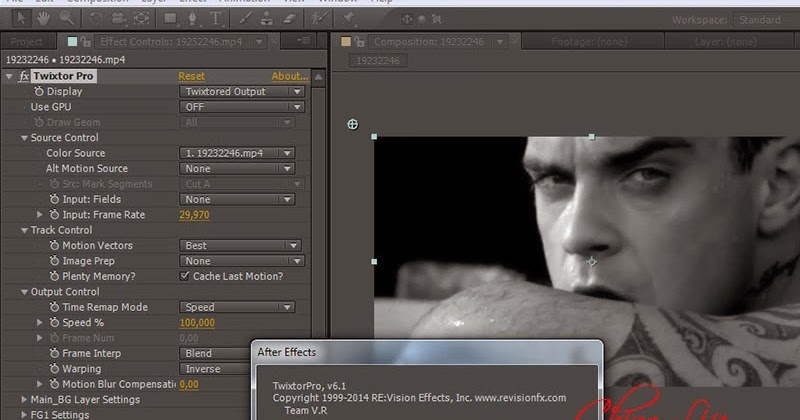Select the Rectangle shape tool
Viewport: 800px width, 420px height.
[x=170, y=19]
